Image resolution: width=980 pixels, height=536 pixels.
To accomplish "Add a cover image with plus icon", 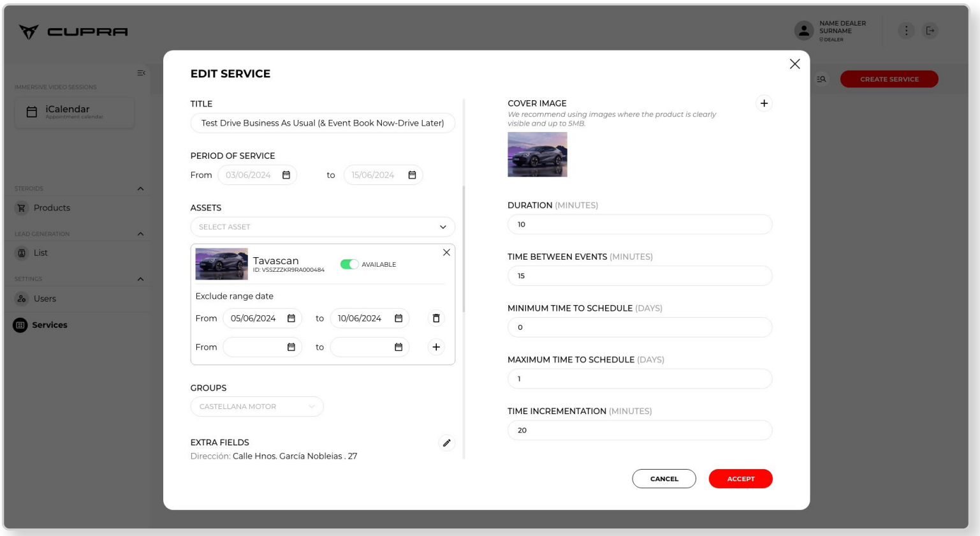I will tap(764, 103).
